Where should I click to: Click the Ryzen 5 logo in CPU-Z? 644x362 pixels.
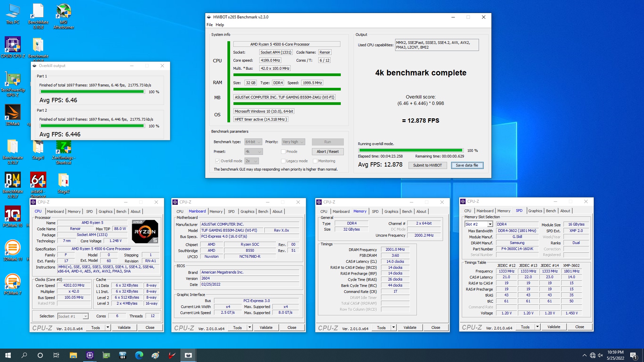pos(145,232)
